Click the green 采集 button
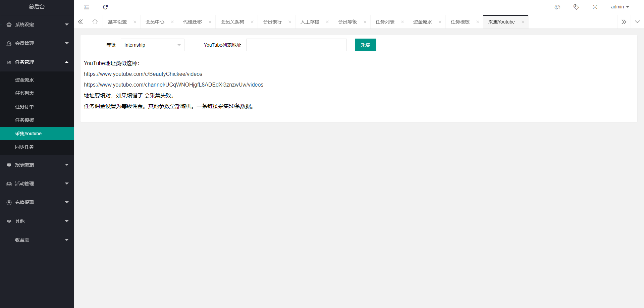The image size is (644, 308). pyautogui.click(x=365, y=45)
